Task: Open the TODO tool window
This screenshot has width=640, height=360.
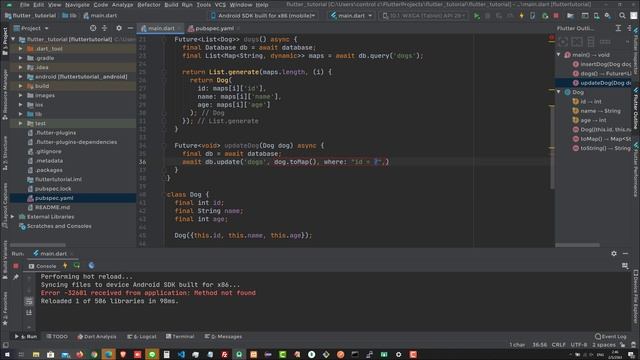Action: [57, 337]
